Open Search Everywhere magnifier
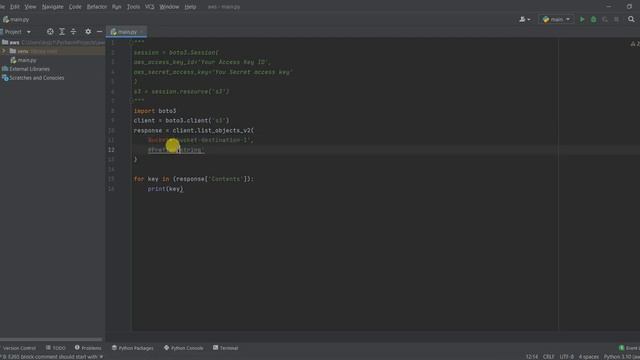The width and height of the screenshot is (640, 360). pyautogui.click(x=631, y=19)
